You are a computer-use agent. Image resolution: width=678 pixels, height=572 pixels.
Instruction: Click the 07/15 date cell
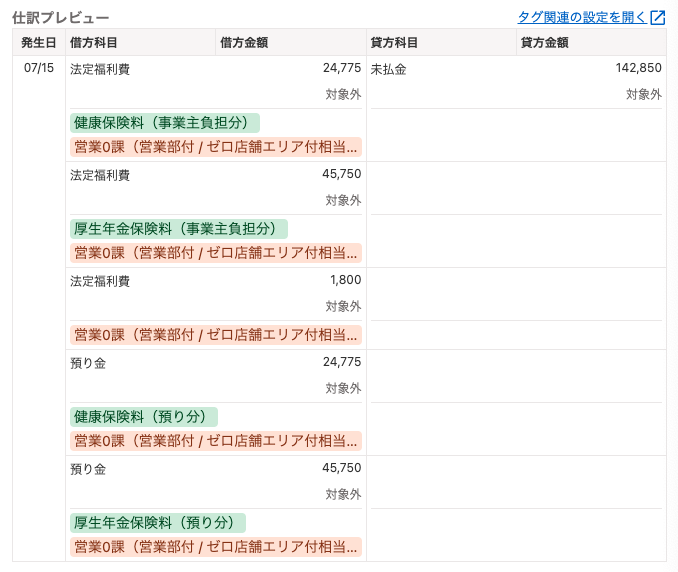pyautogui.click(x=39, y=68)
